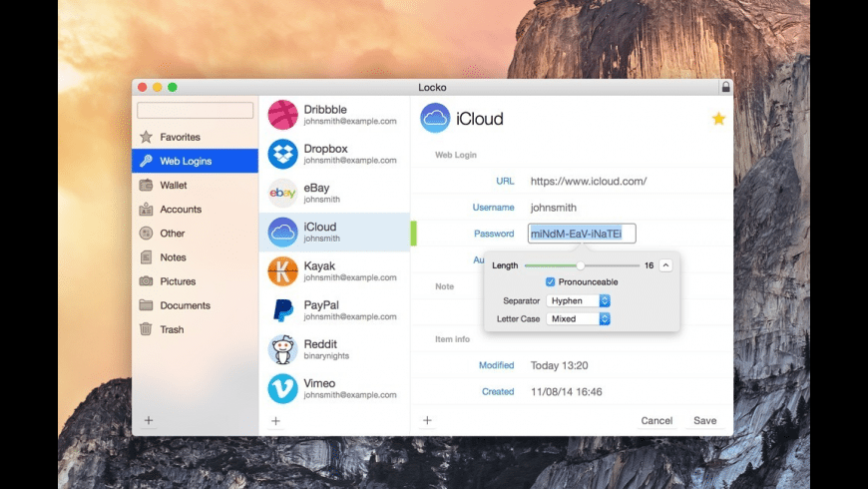Viewport: 868px width, 489px height.
Task: Click the Password input field
Action: pos(582,234)
